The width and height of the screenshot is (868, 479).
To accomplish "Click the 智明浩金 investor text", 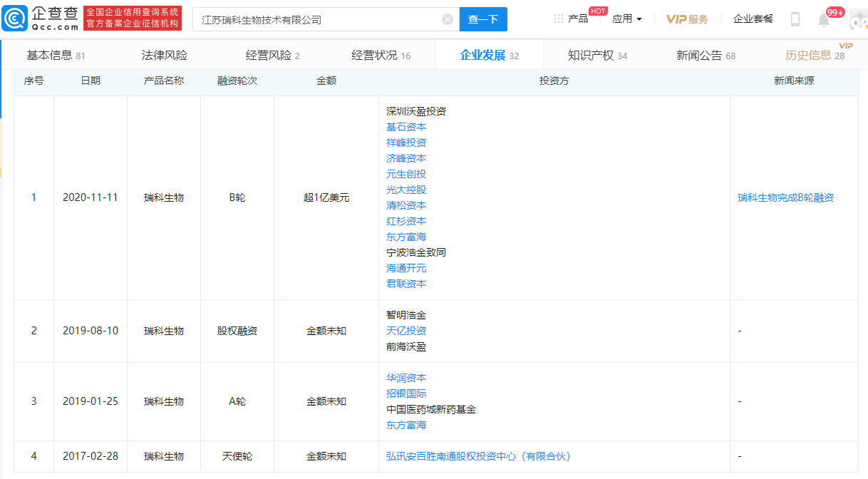I will click(406, 315).
